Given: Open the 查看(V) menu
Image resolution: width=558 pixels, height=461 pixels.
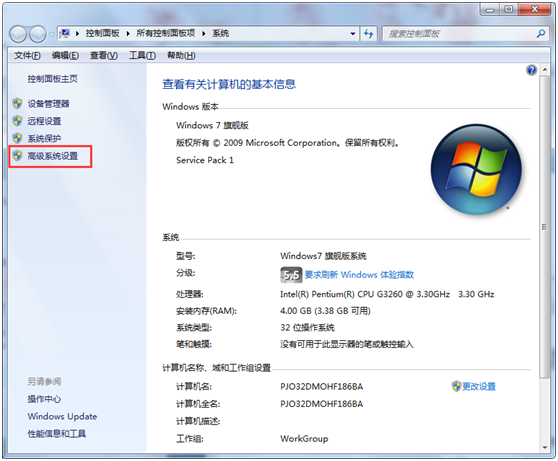Looking at the screenshot, I should point(104,56).
